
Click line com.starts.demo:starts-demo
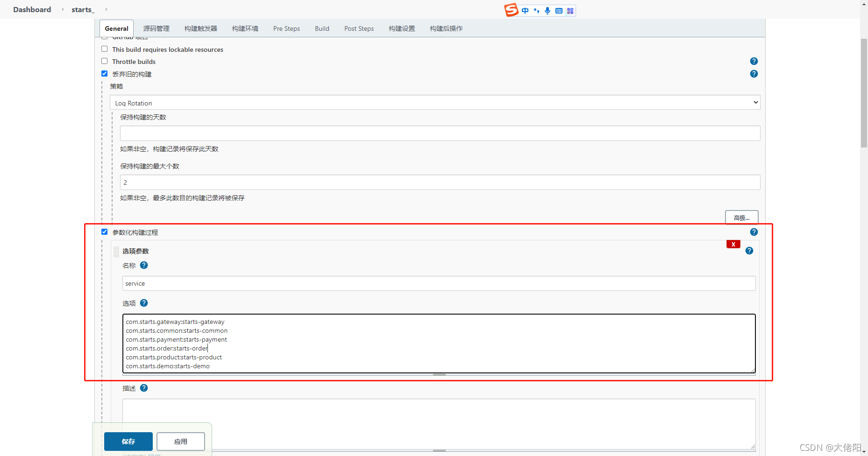pos(168,366)
